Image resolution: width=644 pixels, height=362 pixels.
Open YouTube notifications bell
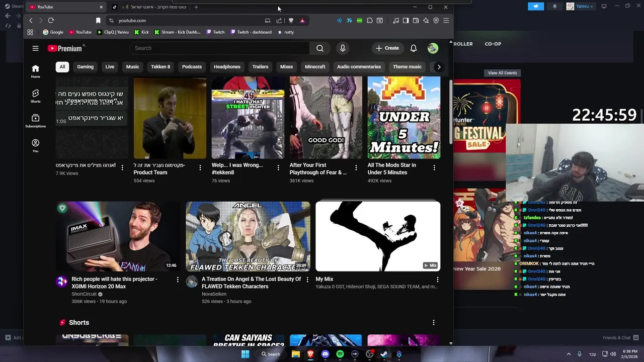(x=413, y=48)
